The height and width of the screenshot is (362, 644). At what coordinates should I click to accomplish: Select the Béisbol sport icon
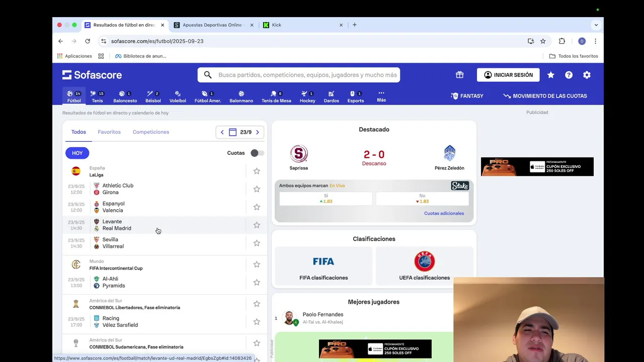[153, 97]
